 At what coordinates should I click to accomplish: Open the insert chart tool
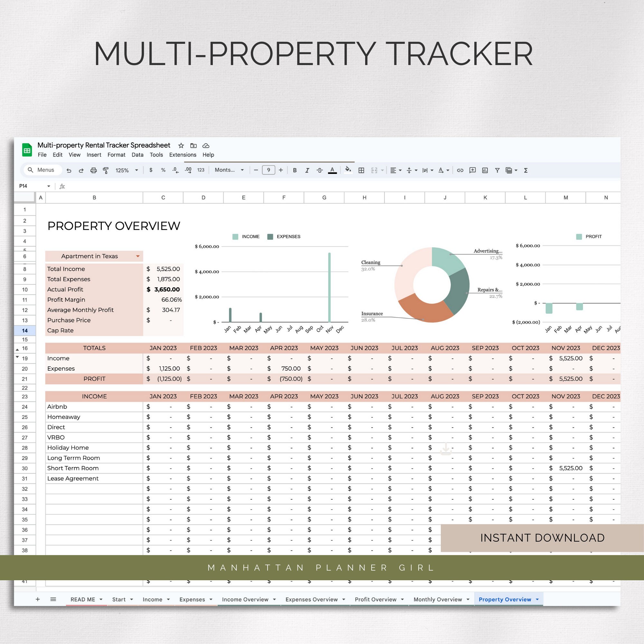click(485, 170)
